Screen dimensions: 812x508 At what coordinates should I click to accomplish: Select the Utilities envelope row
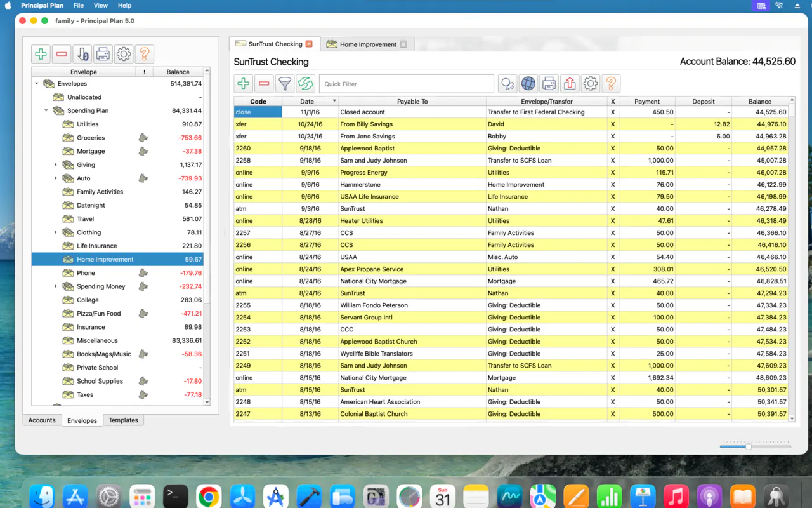117,124
